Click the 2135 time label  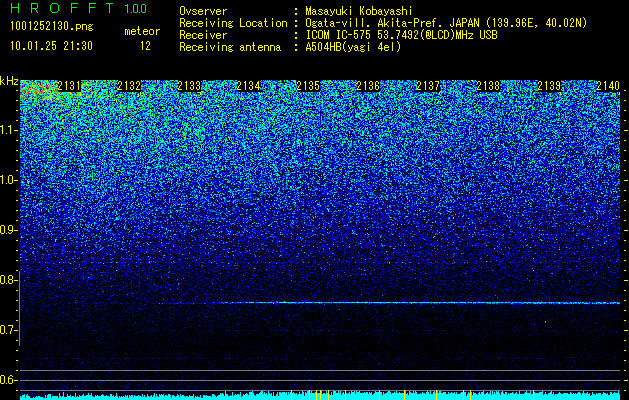tap(308, 86)
